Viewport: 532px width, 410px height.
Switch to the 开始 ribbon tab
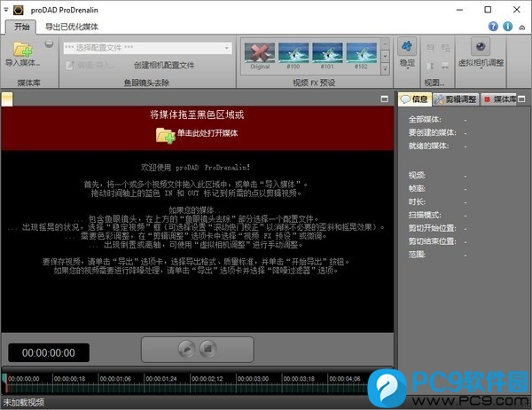[x=21, y=27]
